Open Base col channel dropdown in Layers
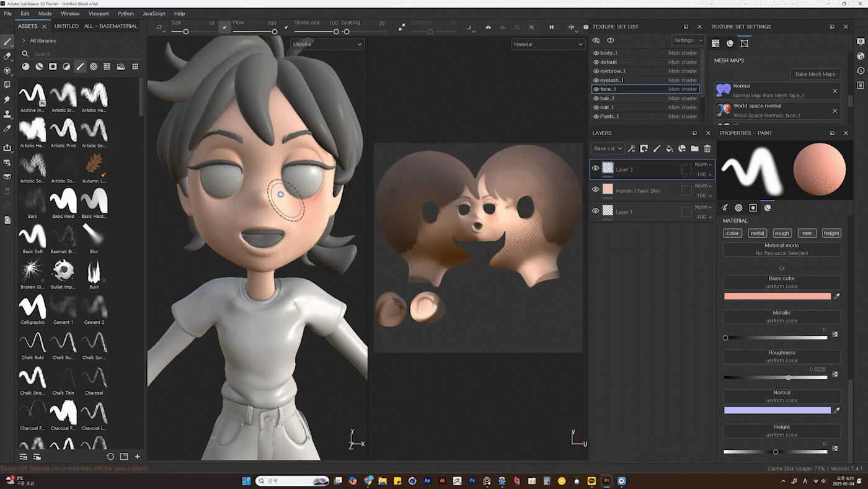This screenshot has width=868, height=489. (608, 148)
